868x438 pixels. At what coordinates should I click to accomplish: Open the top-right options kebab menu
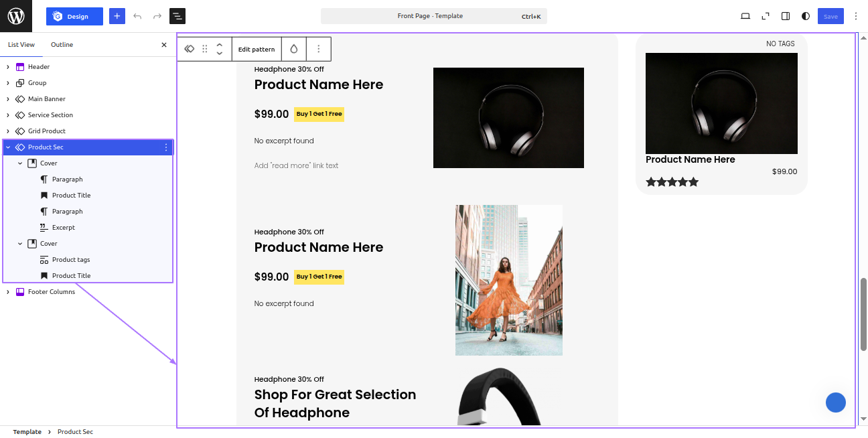855,16
